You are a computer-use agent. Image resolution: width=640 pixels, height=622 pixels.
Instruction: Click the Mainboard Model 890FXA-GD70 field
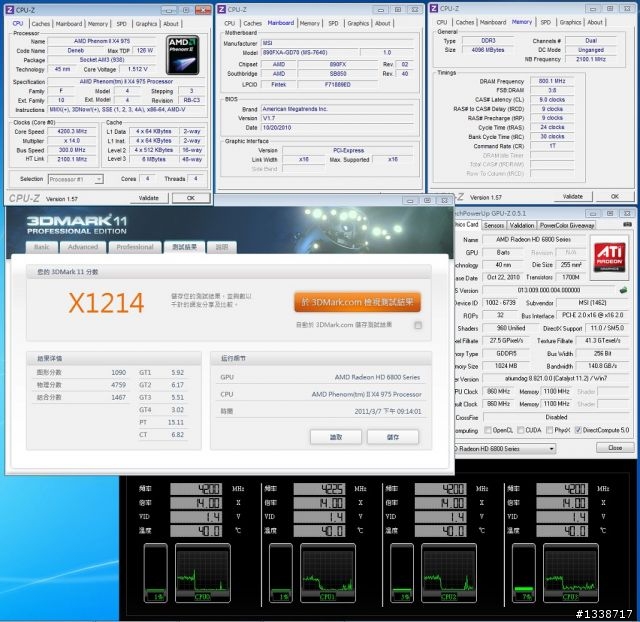coord(309,53)
